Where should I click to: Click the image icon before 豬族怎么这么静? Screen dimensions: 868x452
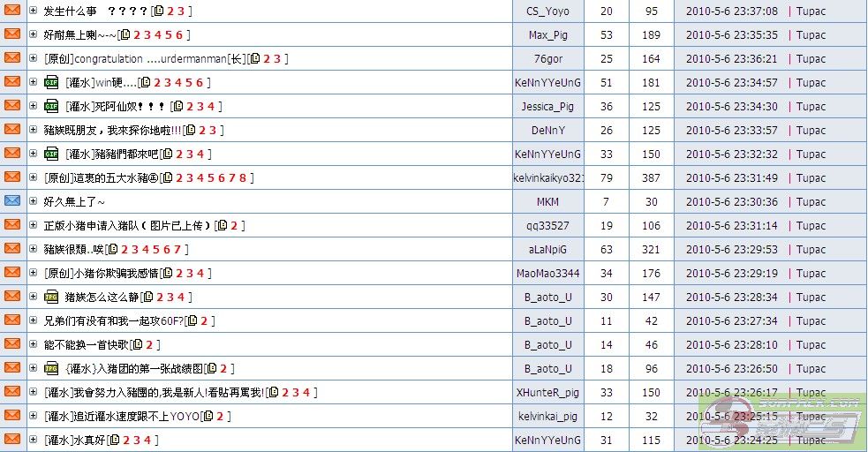tap(51, 297)
